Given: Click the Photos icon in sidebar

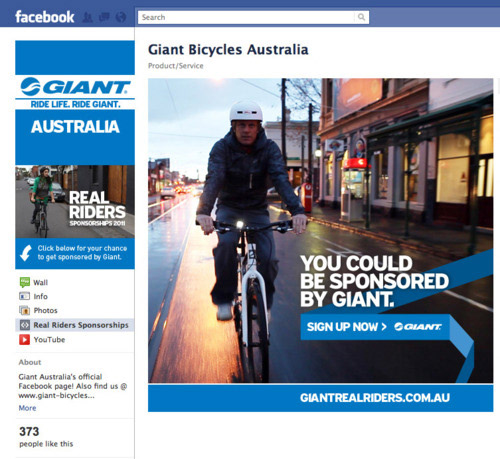Looking at the screenshot, I should coord(24,310).
